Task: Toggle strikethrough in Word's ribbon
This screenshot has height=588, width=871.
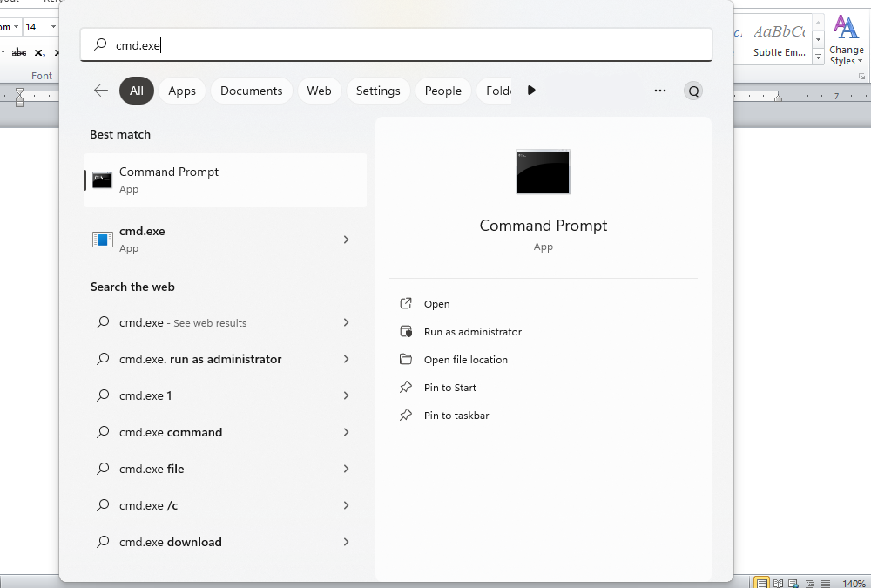Action: click(19, 52)
